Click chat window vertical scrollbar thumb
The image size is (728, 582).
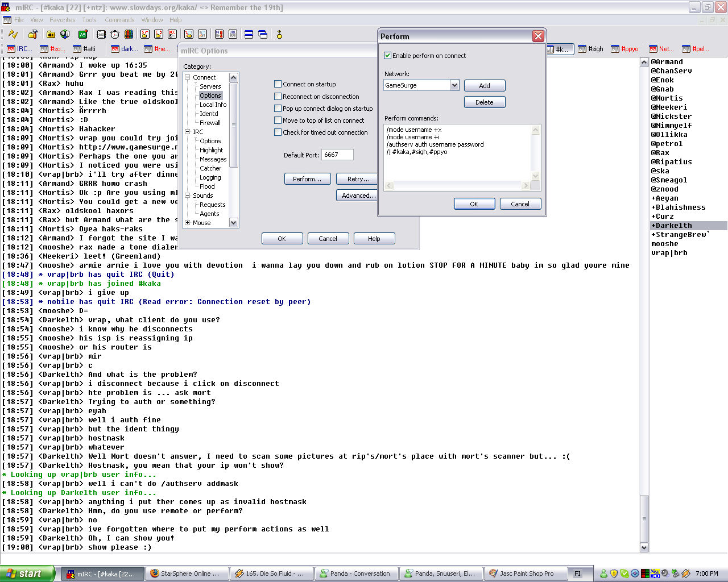coord(644,519)
